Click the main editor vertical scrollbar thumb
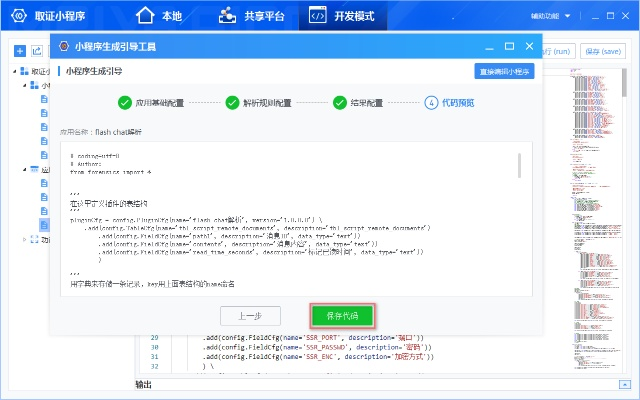 (x=624, y=82)
